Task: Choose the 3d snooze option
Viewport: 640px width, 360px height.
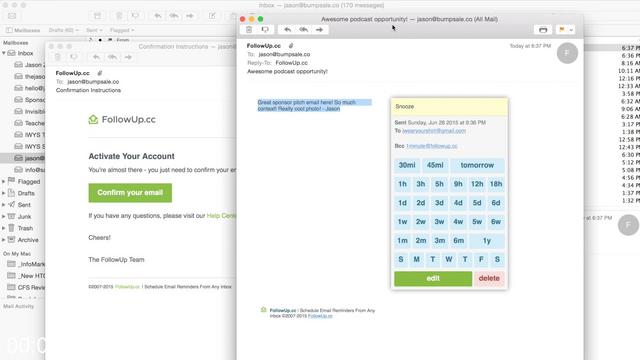Action: (439, 203)
